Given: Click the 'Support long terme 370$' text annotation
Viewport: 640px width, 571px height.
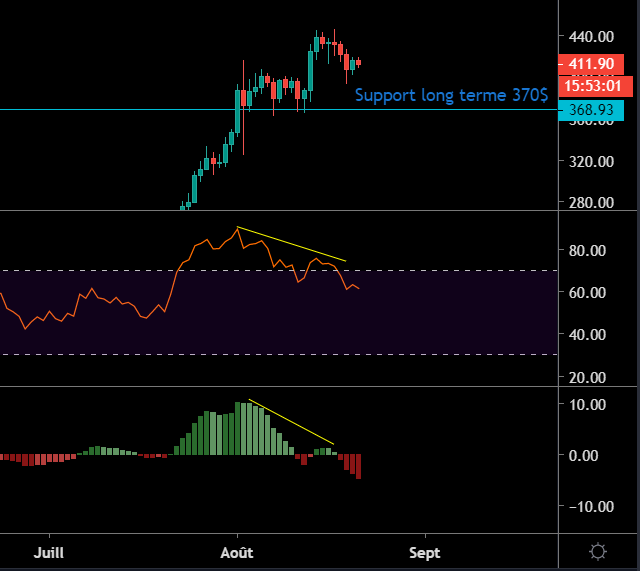Looking at the screenshot, I should tap(451, 95).
